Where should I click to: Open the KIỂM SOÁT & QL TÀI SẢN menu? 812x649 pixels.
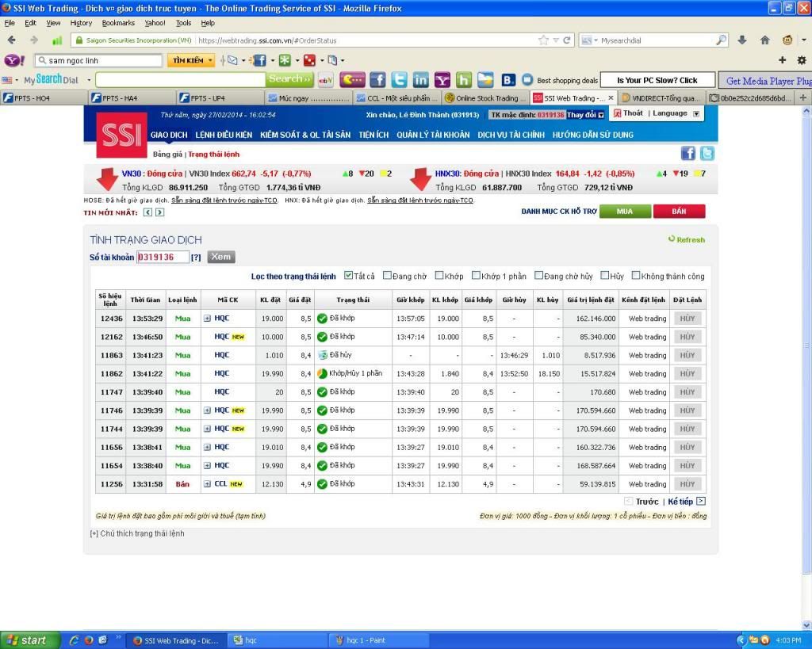pyautogui.click(x=304, y=135)
